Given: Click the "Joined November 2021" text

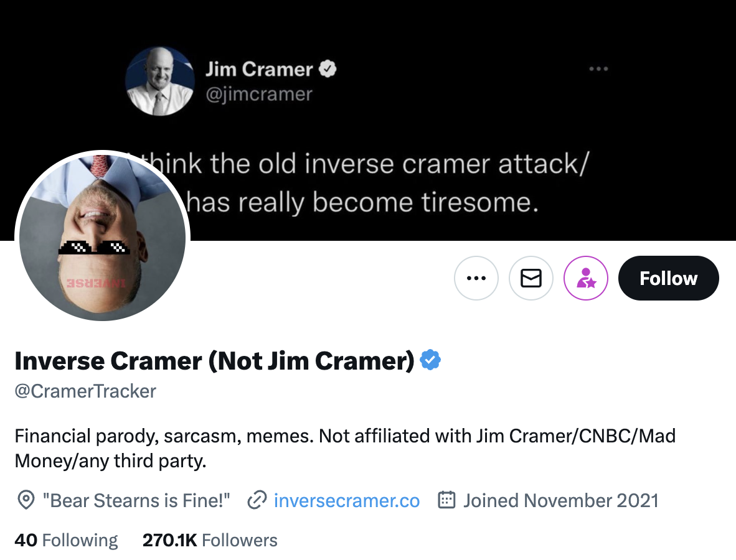Looking at the screenshot, I should coord(560,500).
